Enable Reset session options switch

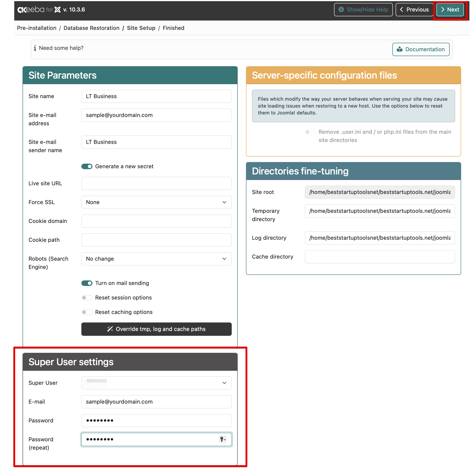(x=87, y=298)
